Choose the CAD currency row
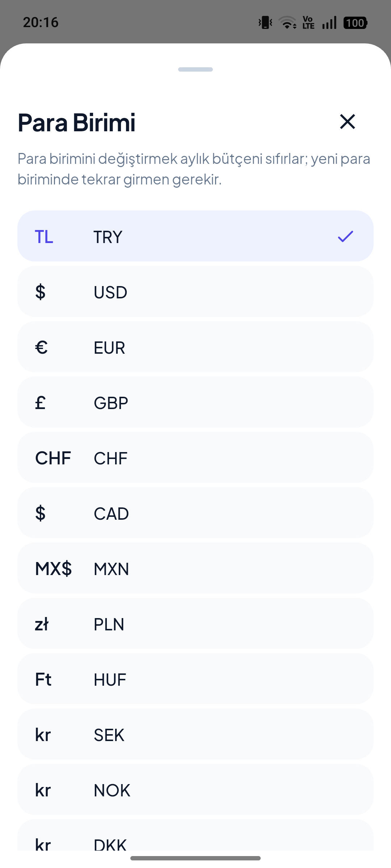Image resolution: width=391 pixels, height=868 pixels. tap(195, 513)
